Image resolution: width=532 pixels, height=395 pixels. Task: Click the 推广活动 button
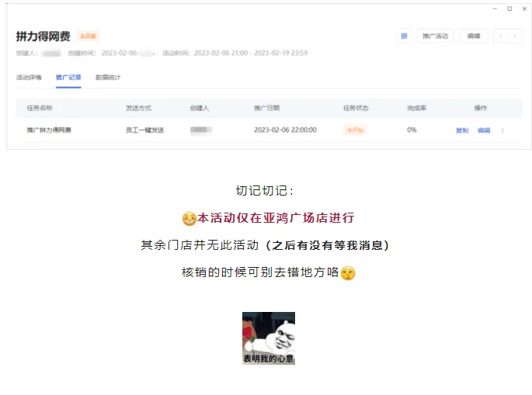point(435,36)
